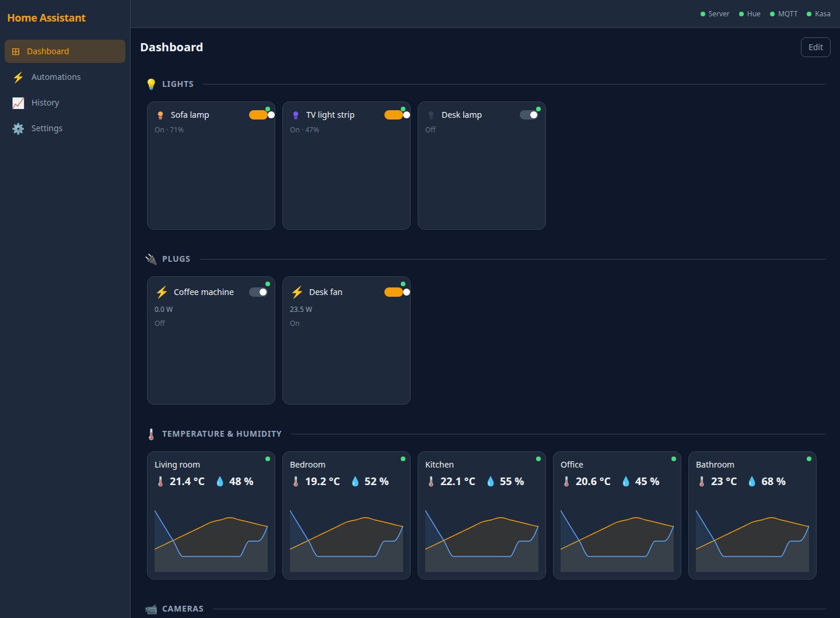Turn off the TV light strip switch
This screenshot has height=618, width=840.
[x=394, y=115]
